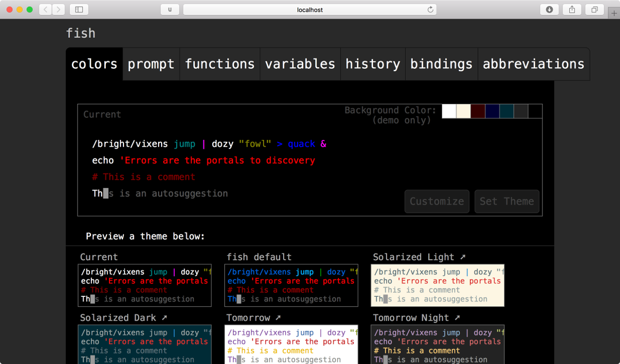Click the Customize button
The image size is (620, 364).
pyautogui.click(x=437, y=201)
